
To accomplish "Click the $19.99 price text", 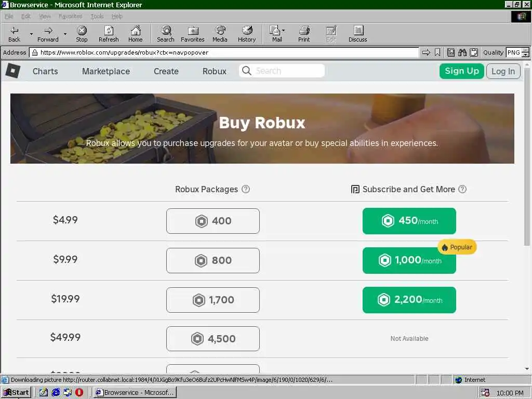I will coord(65,299).
